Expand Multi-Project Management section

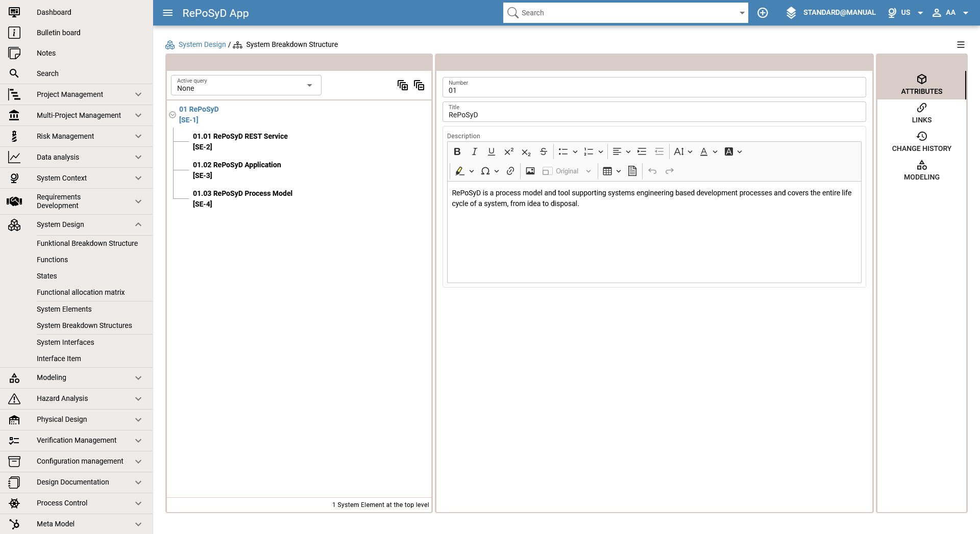coord(77,115)
